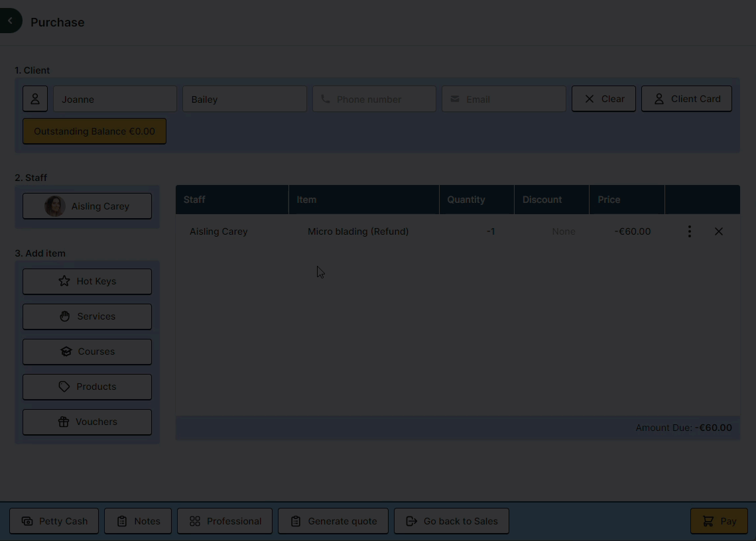The image size is (756, 541).
Task: Click the Micro blading (Refund) item
Action: [358, 231]
